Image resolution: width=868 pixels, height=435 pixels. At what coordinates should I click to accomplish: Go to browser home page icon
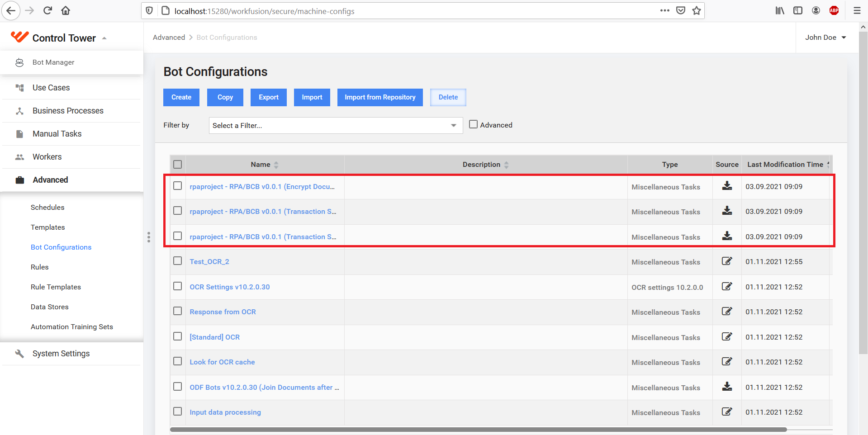point(66,11)
